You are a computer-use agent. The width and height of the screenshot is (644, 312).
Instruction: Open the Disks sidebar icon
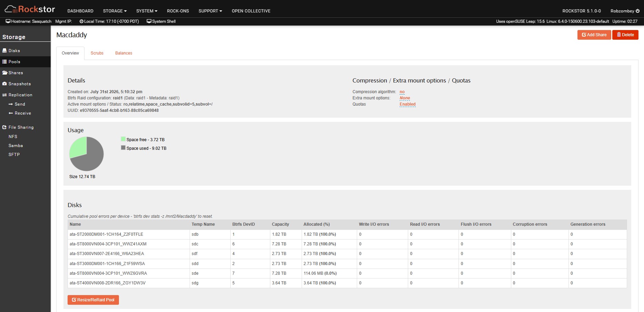coord(4,50)
